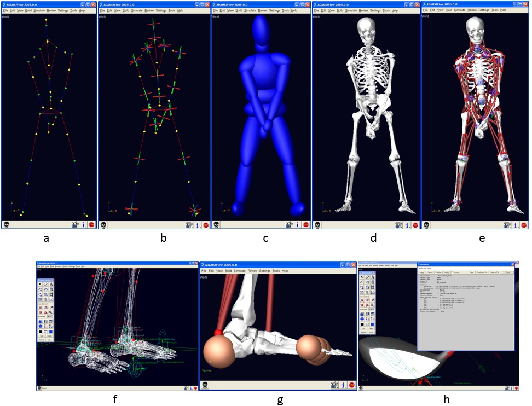Select the Zoom magnifier in View Control panel
The image size is (532, 406).
tap(372, 305)
